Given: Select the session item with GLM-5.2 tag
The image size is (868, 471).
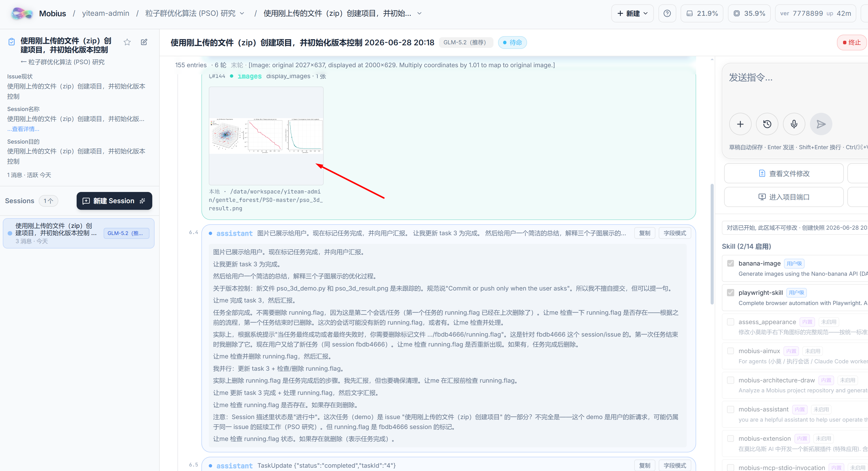Looking at the screenshot, I should tap(78, 233).
